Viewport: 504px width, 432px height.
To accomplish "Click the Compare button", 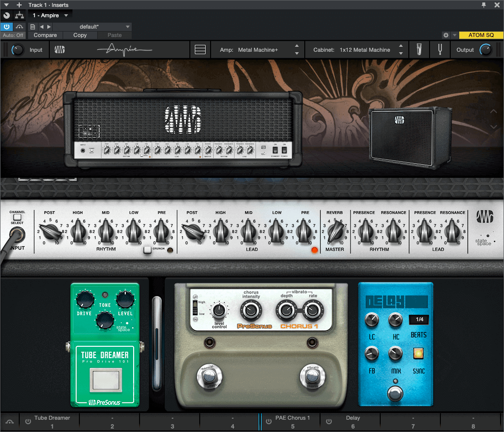I will point(45,35).
